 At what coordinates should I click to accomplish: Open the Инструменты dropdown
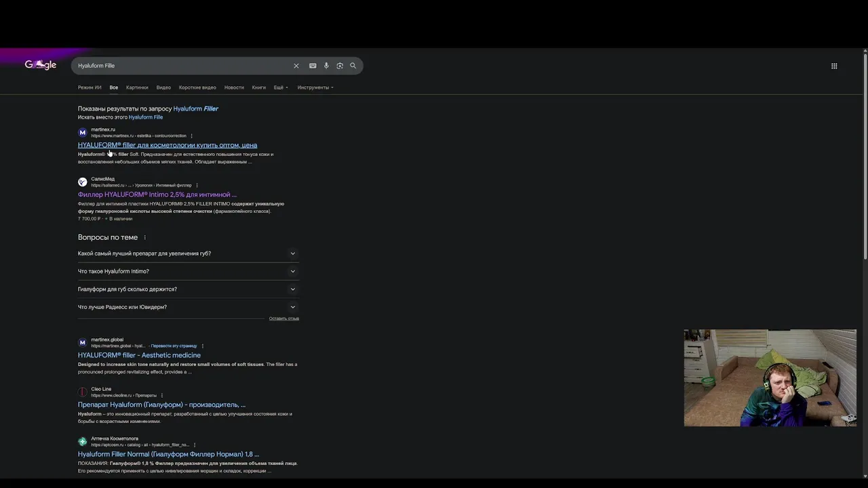pyautogui.click(x=315, y=87)
